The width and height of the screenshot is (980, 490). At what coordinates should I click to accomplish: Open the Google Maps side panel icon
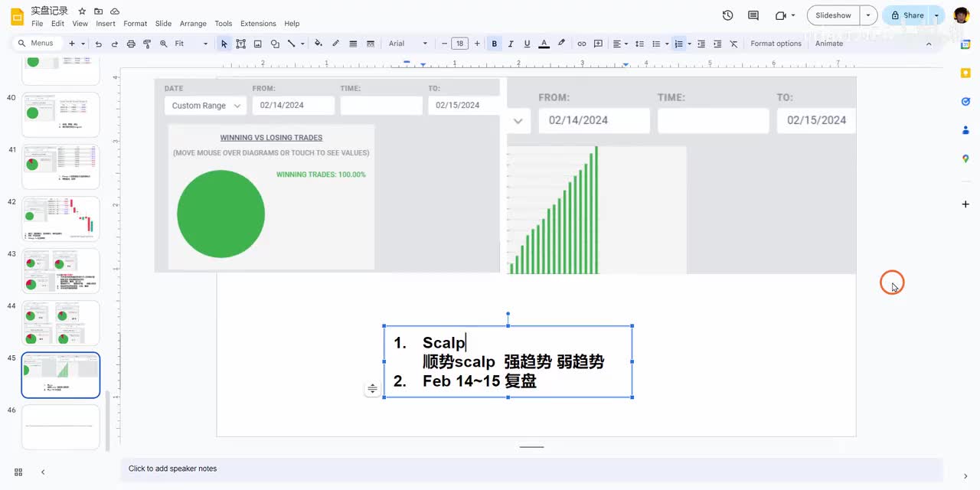pos(965,158)
